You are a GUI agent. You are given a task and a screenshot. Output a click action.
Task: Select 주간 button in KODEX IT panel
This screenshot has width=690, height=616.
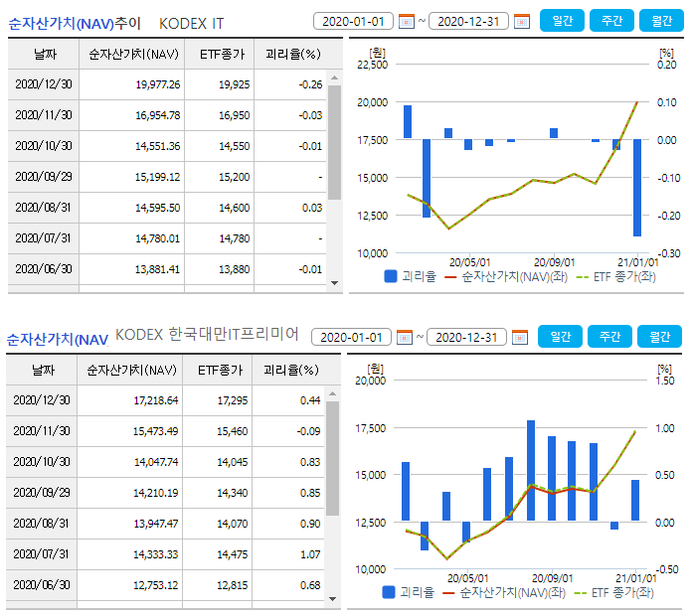click(611, 21)
